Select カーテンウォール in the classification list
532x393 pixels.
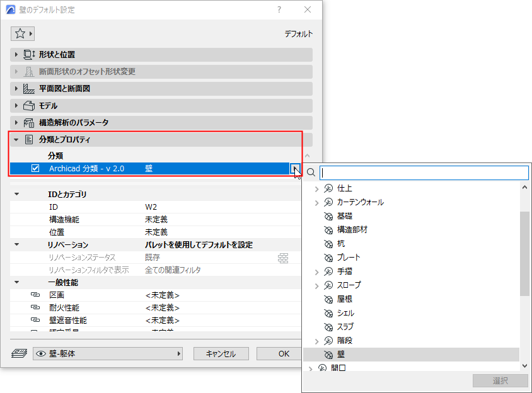[x=361, y=202]
